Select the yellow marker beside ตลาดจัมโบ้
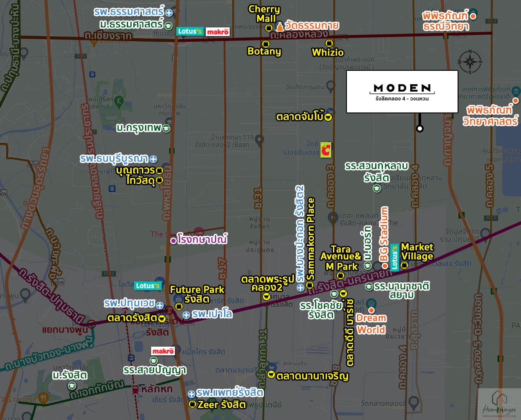Image resolution: width=521 pixels, height=420 pixels. coord(329,117)
